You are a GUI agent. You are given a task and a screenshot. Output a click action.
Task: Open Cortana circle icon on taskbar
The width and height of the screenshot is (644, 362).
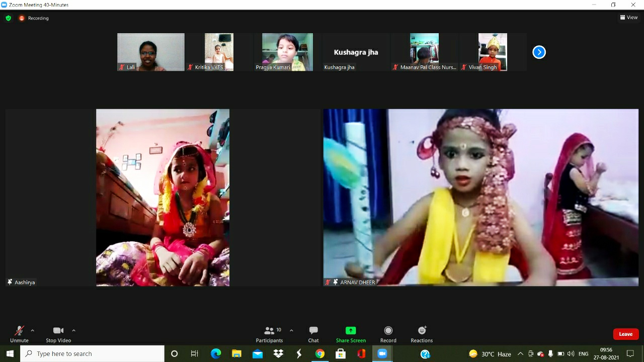coord(174,354)
